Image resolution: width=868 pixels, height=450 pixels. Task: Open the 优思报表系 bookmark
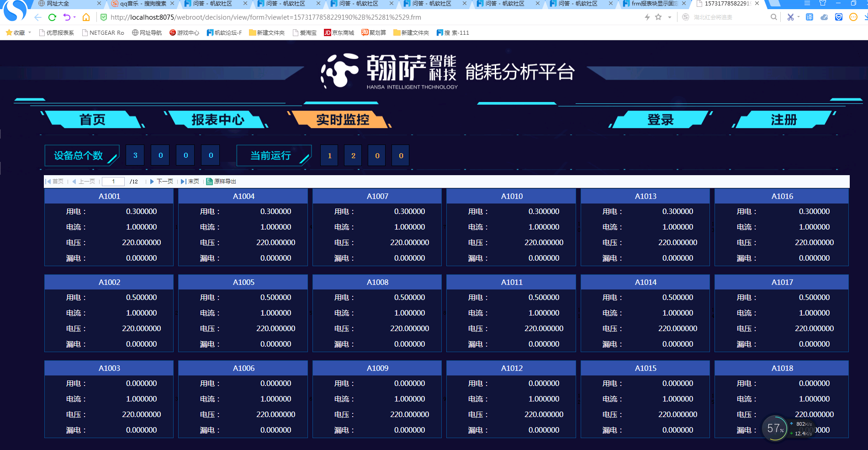point(57,33)
